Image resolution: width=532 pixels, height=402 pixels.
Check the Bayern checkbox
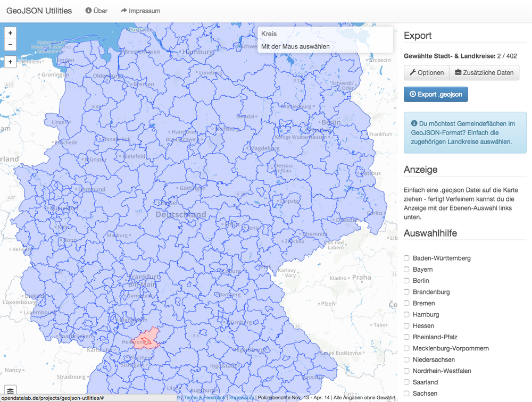click(406, 270)
